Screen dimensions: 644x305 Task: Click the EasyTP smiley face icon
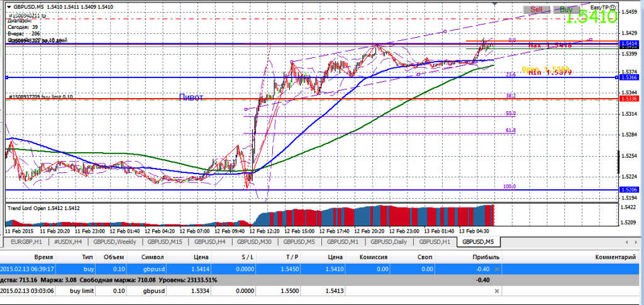(x=612, y=7)
